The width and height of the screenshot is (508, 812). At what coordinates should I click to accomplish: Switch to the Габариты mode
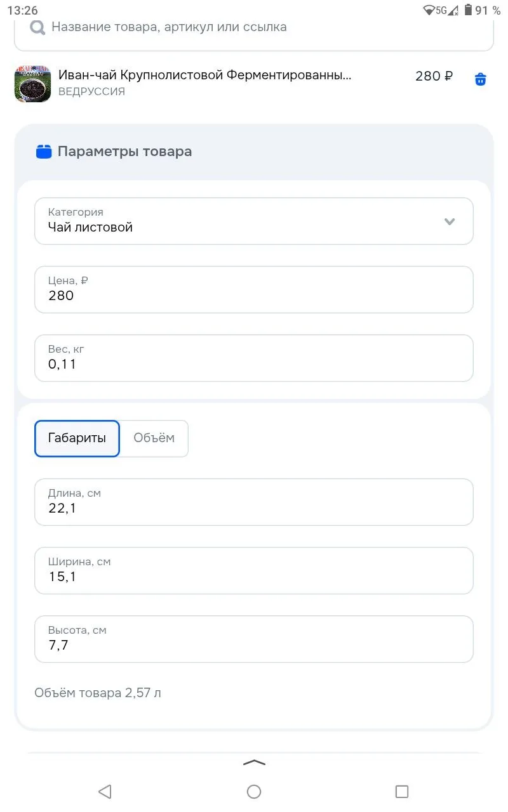[77, 438]
